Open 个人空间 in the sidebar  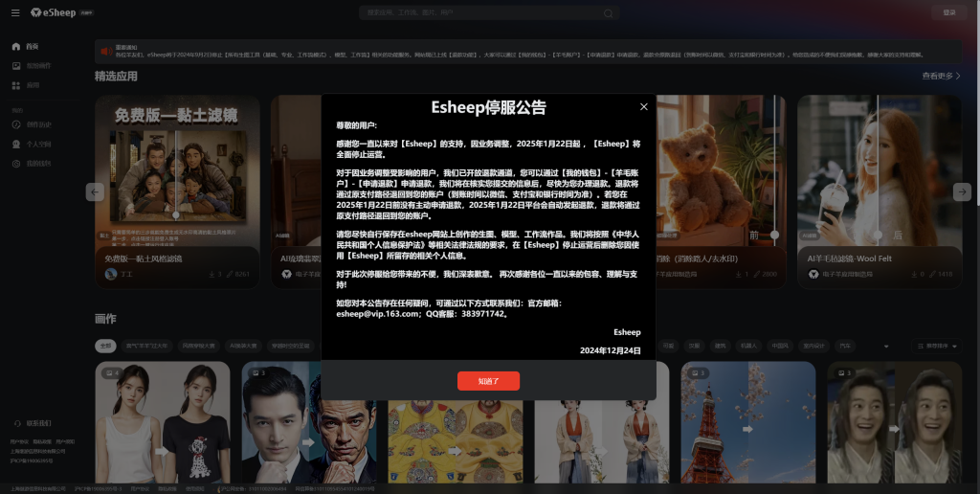[32, 144]
